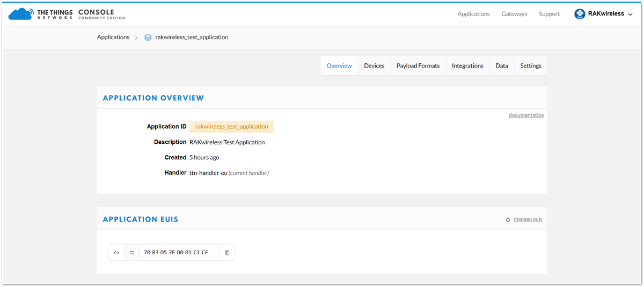Select the EUI value 70 B3 D5 7E D0 01 C1 CF
This screenshot has height=287, width=644.
175,253
